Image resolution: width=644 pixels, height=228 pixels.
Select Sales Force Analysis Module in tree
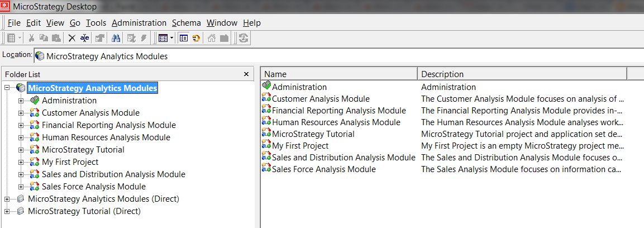94,187
